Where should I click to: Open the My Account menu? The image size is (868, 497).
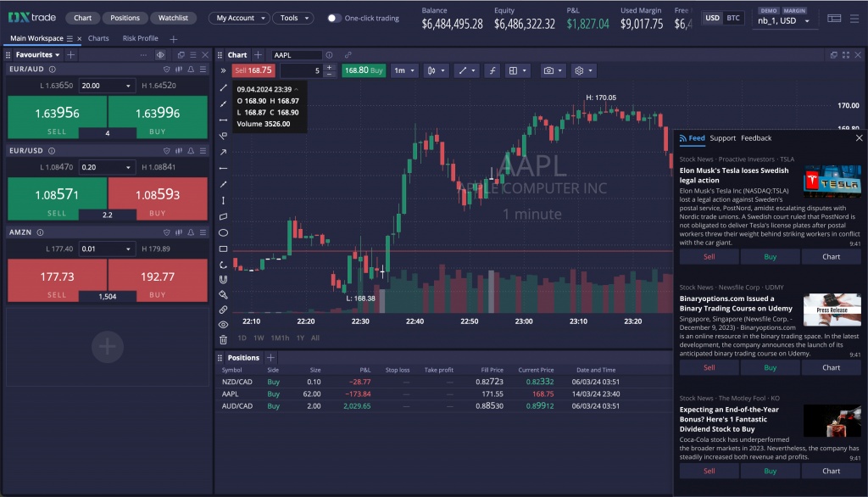[240, 18]
